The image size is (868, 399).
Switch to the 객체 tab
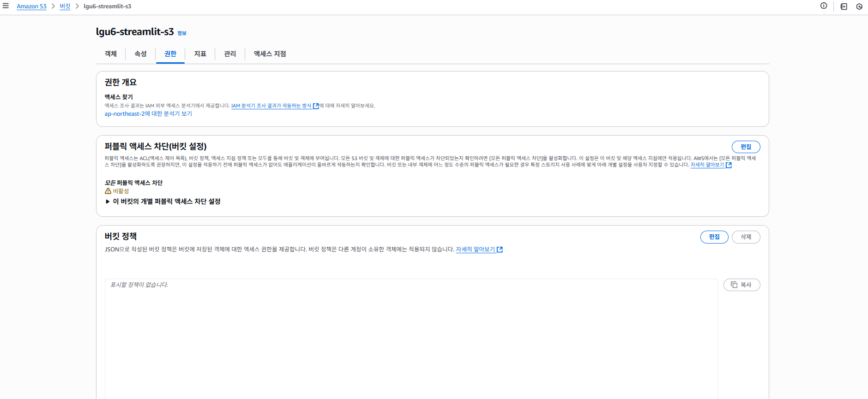pyautogui.click(x=111, y=54)
